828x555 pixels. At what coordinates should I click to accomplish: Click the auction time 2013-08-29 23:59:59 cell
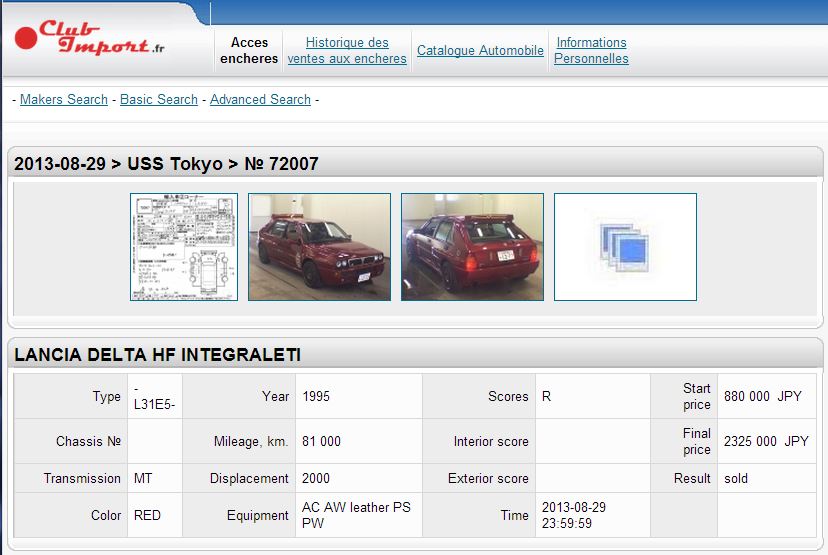(x=573, y=515)
